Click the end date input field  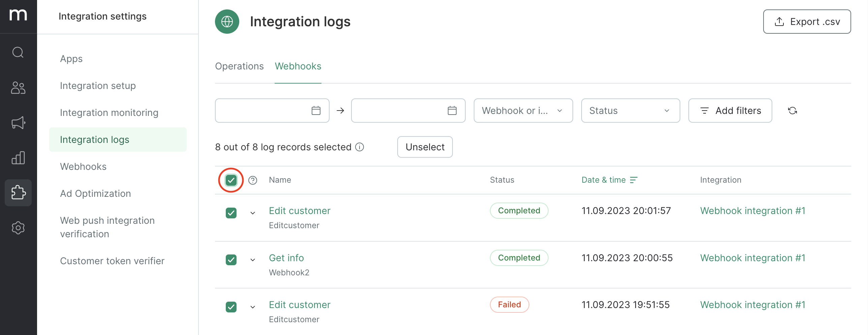408,111
